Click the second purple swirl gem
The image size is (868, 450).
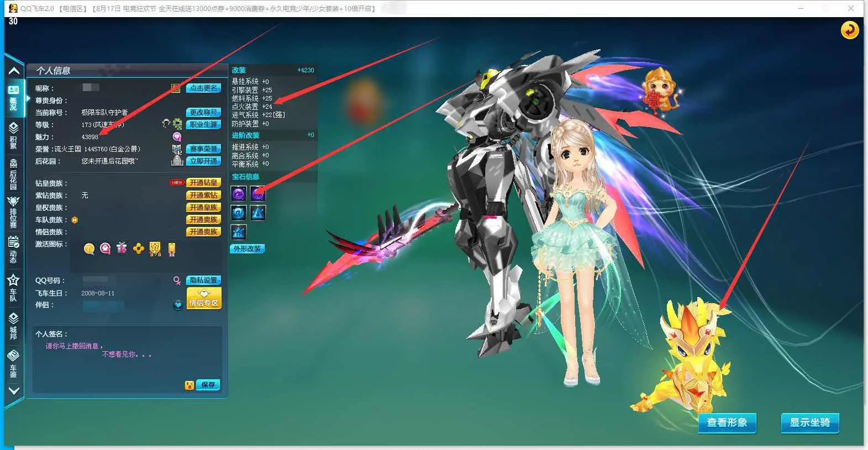(258, 194)
